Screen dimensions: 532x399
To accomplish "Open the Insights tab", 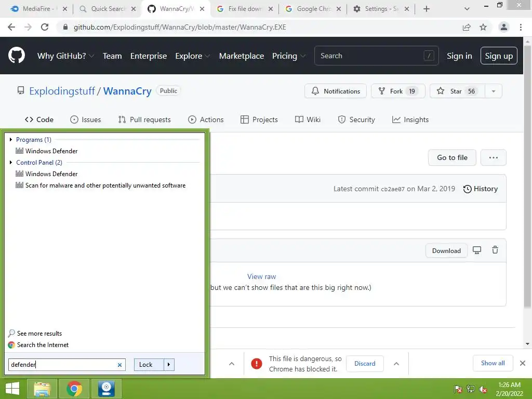I will pos(410,119).
